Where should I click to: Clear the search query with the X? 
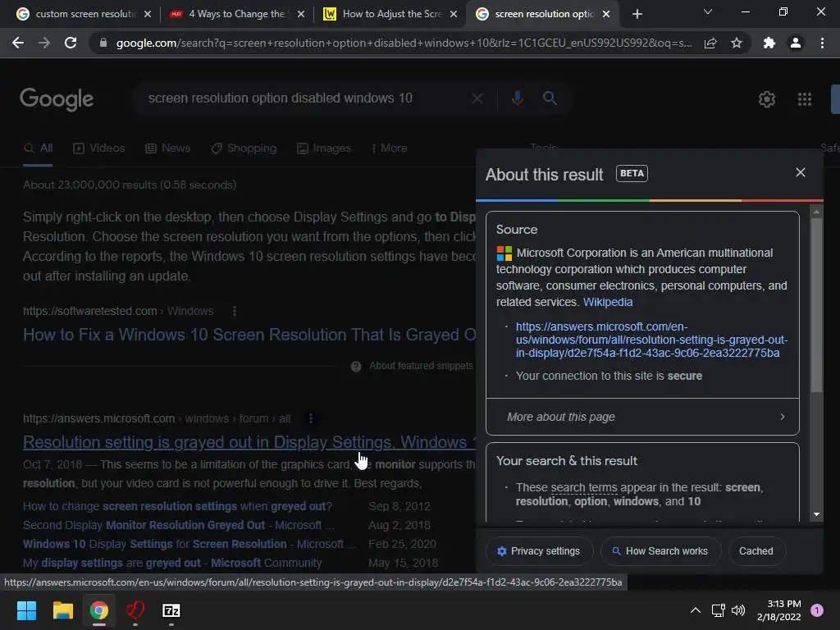(x=477, y=98)
